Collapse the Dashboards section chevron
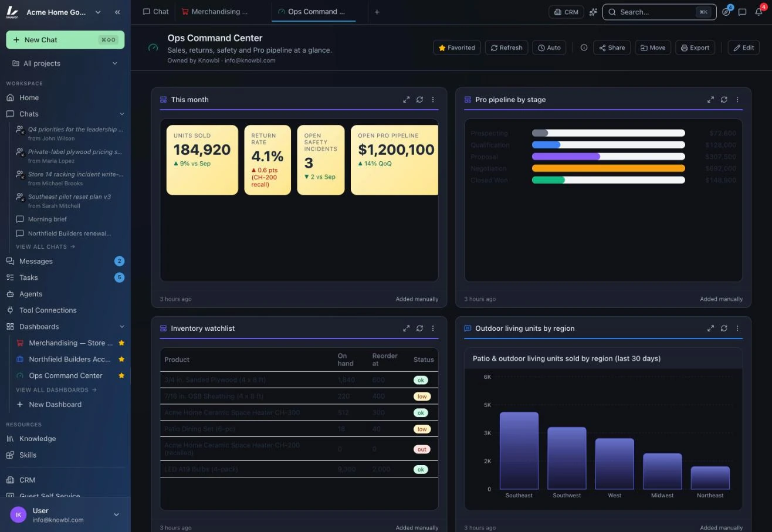The width and height of the screenshot is (772, 532). 122,327
